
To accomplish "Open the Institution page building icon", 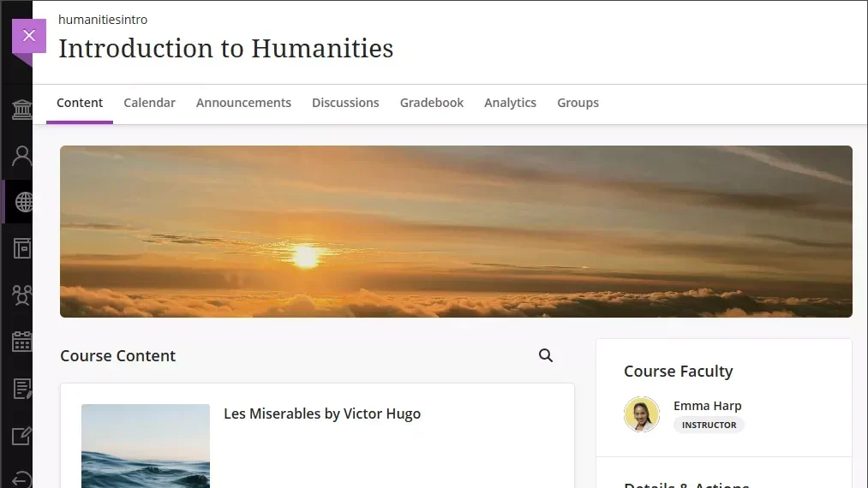I will [21, 110].
